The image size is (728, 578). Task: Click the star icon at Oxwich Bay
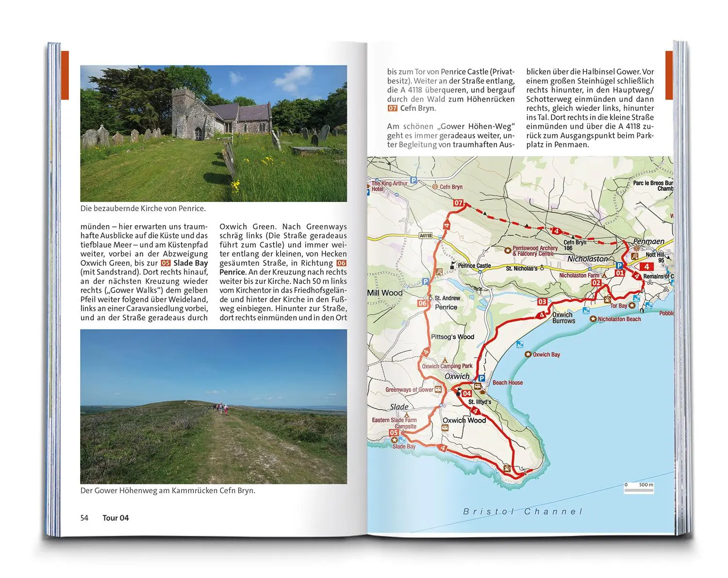click(x=528, y=354)
